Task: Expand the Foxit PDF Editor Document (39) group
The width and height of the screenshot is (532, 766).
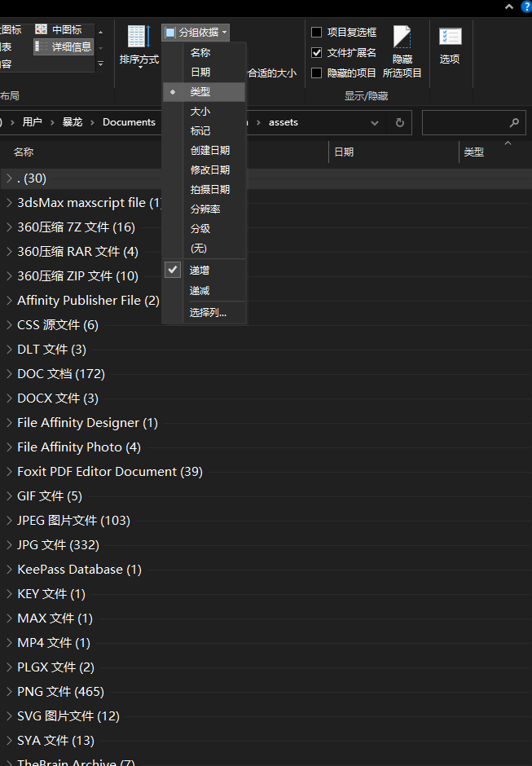Action: pyautogui.click(x=9, y=472)
